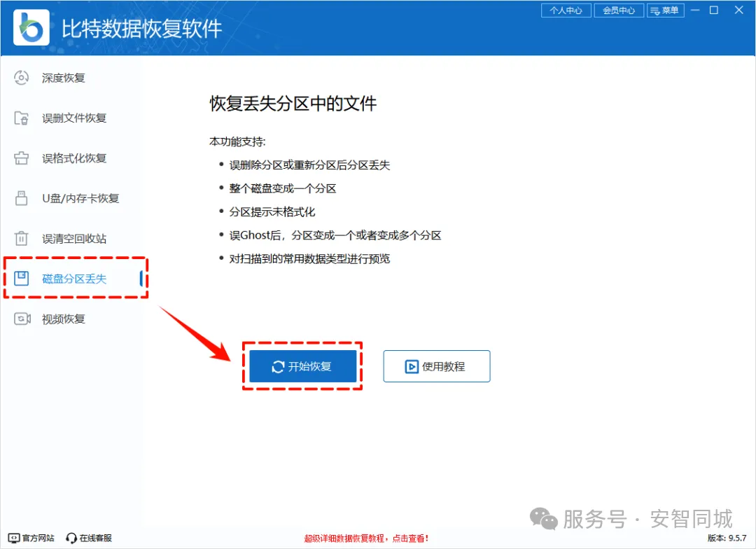Screen dimensions: 756x549
Task: Open the 使用教程 tutorial label
Action: click(x=443, y=367)
